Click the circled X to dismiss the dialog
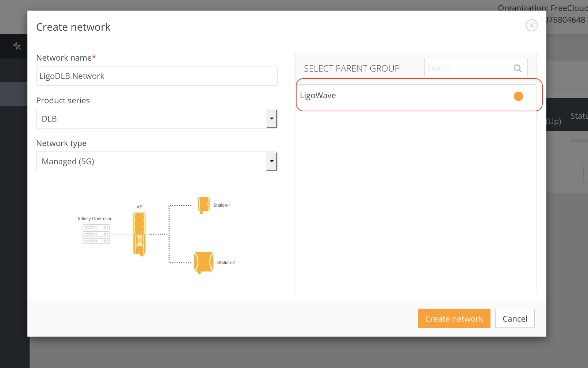 [531, 25]
